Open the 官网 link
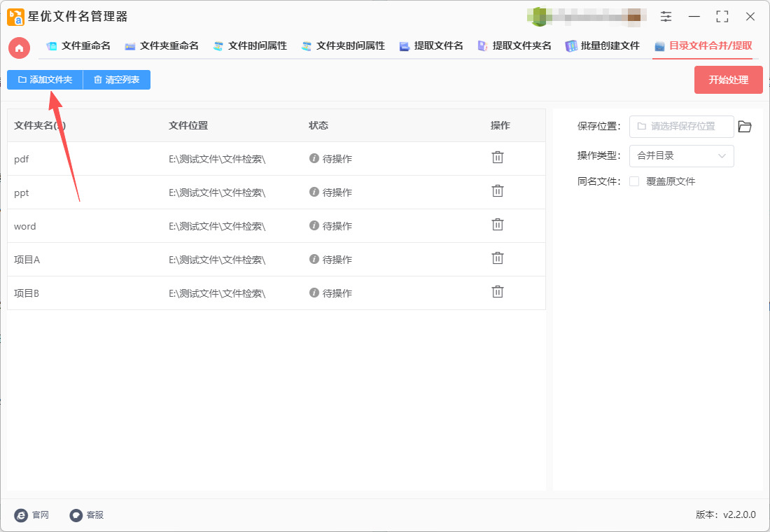The width and height of the screenshot is (770, 532). (x=32, y=515)
